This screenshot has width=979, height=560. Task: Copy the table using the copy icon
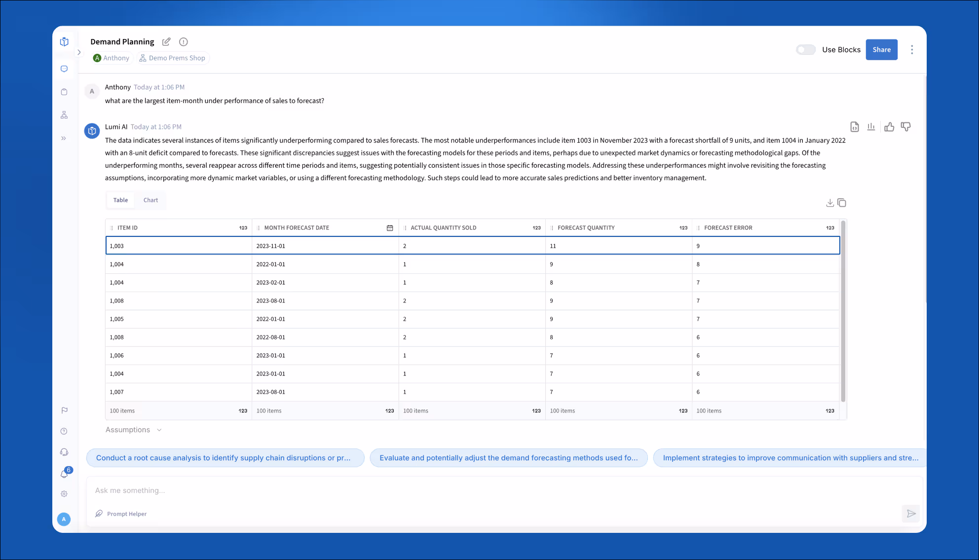click(x=842, y=203)
